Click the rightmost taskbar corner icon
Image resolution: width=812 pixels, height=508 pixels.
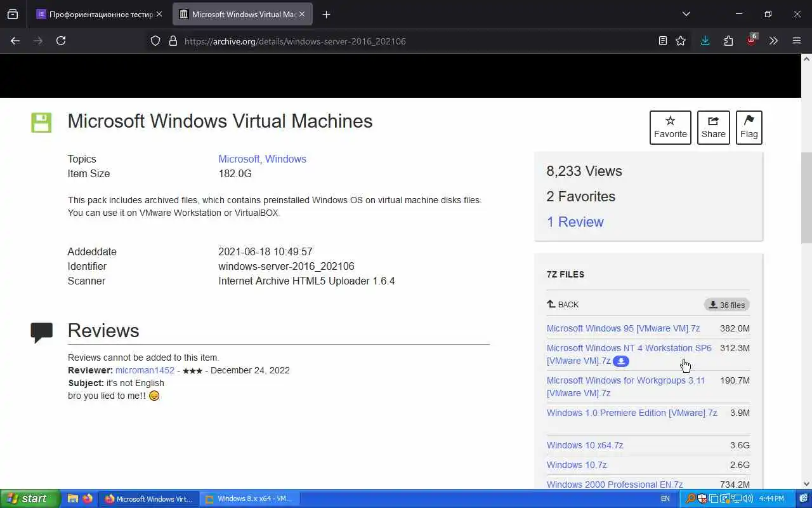coord(803,499)
